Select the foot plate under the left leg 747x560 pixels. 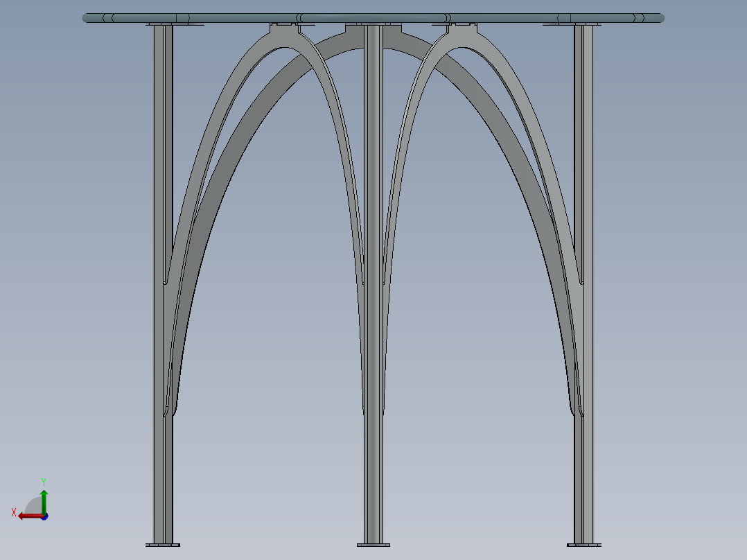pos(162,545)
